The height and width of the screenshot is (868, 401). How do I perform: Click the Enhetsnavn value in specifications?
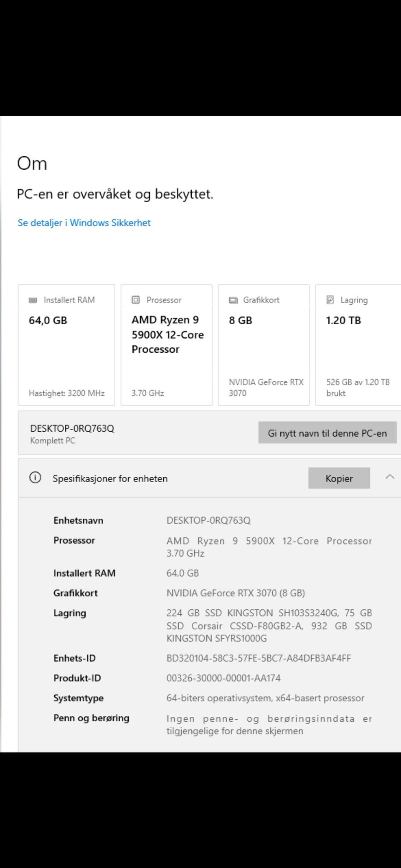coord(208,520)
